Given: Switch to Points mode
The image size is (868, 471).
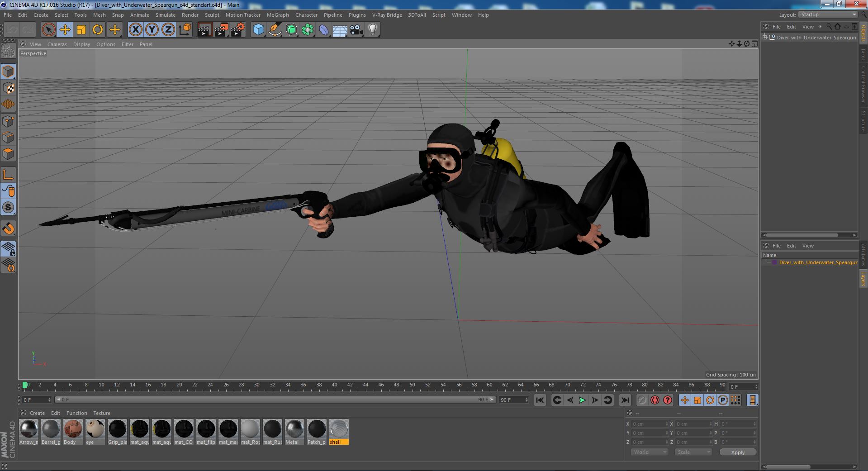Looking at the screenshot, I should [8, 121].
